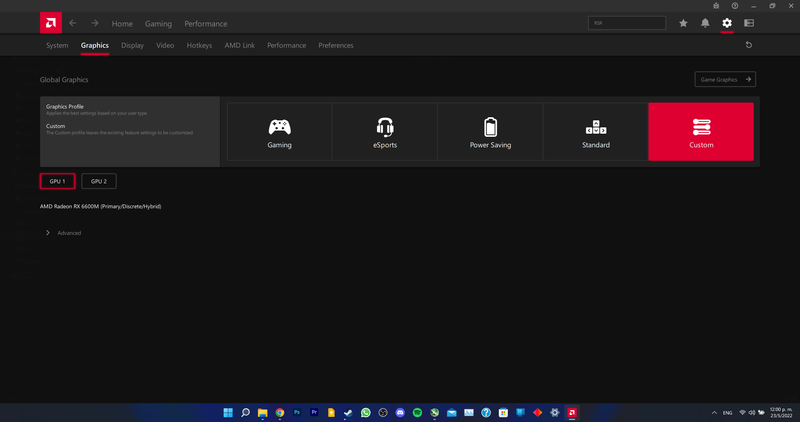
Task: Open Windows Settings gear in the taskbar
Action: (555, 412)
